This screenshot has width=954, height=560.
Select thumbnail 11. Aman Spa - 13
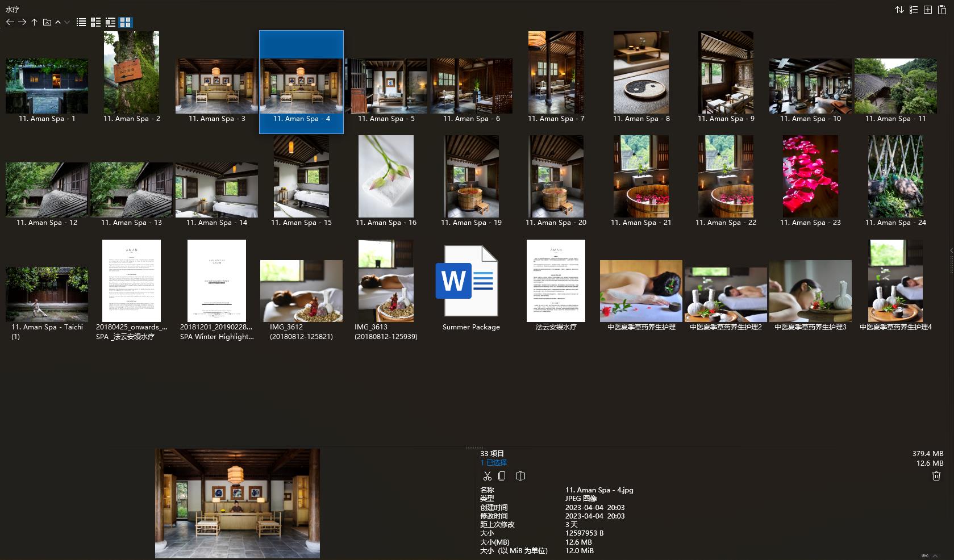131,190
